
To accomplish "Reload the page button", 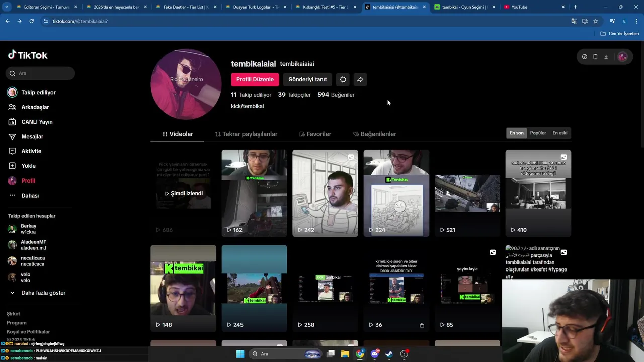I will (31, 21).
